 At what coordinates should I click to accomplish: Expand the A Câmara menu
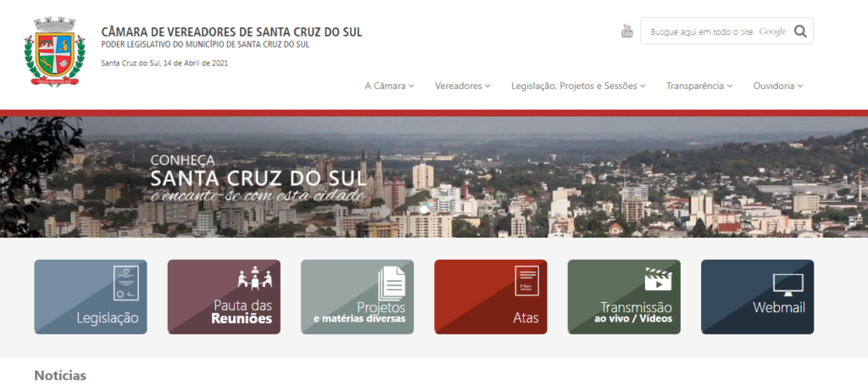pyautogui.click(x=389, y=86)
